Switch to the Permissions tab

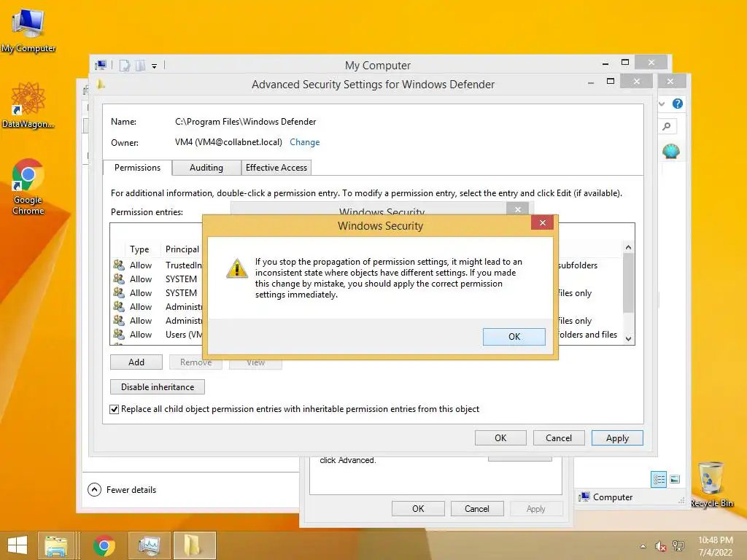[137, 168]
